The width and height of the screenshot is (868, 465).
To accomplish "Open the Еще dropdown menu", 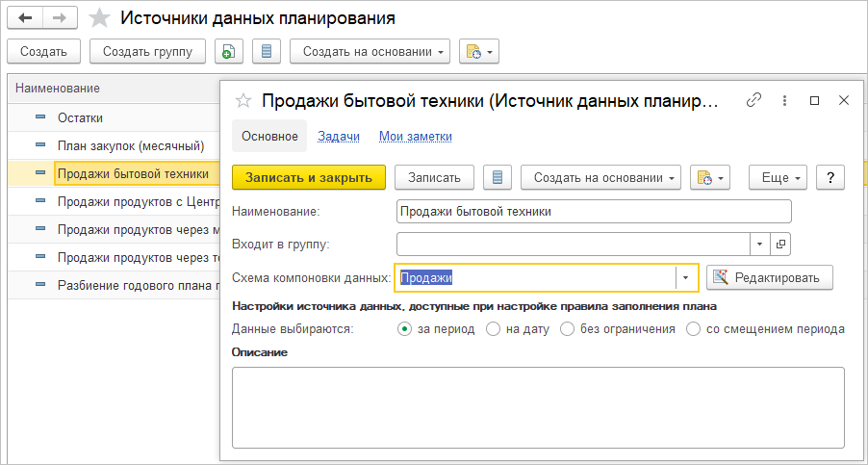I will tap(779, 177).
